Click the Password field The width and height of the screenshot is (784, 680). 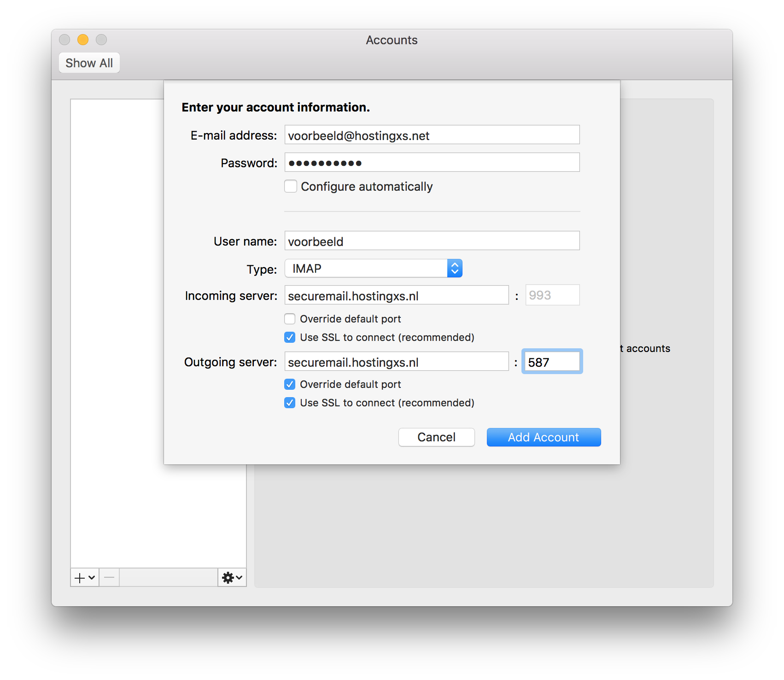[x=432, y=163]
